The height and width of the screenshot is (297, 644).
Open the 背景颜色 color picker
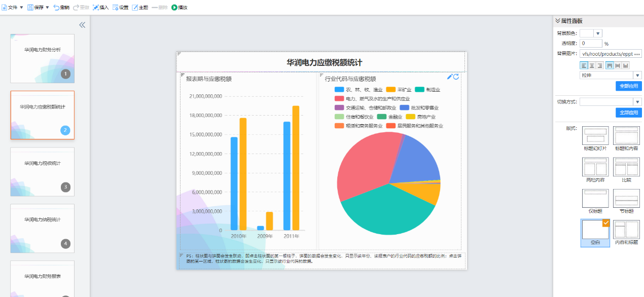point(598,33)
